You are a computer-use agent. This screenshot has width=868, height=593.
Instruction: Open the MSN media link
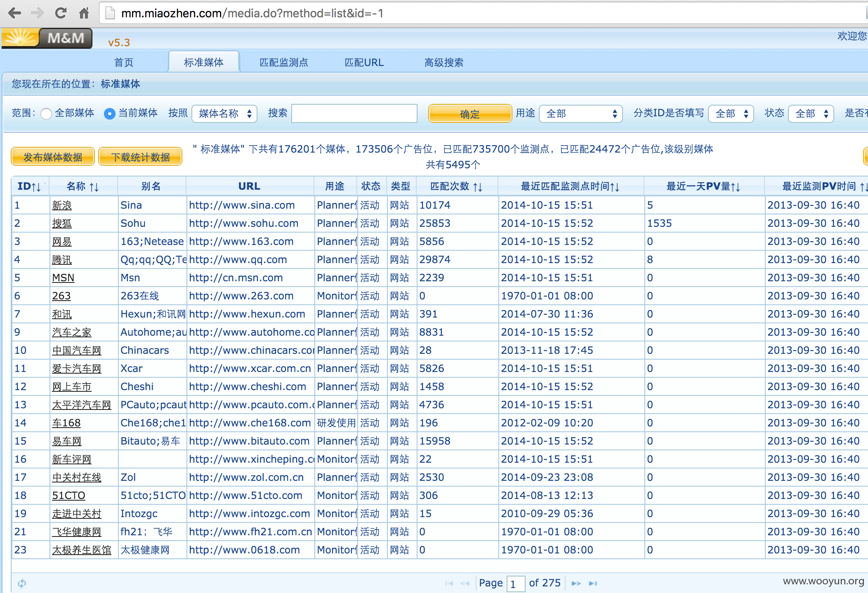(63, 278)
